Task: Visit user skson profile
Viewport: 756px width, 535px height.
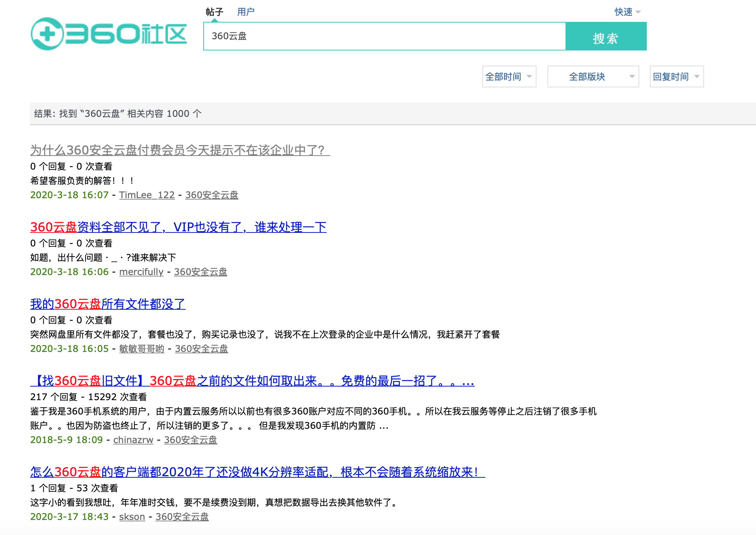Action: point(132,517)
